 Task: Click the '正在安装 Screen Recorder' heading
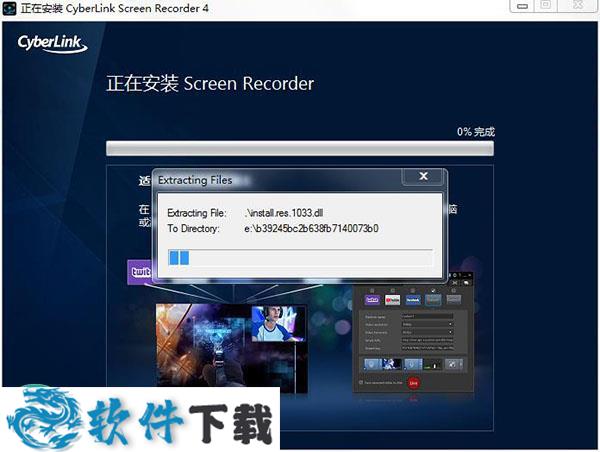(x=210, y=83)
